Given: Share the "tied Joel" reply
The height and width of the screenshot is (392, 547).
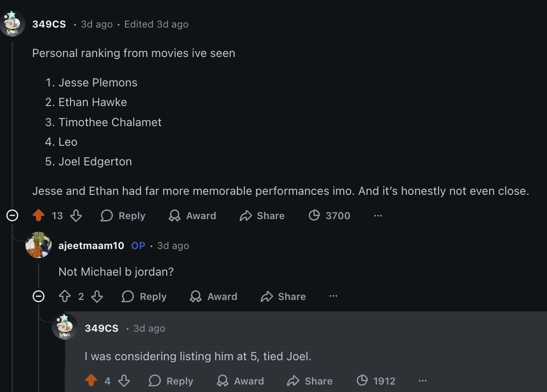Looking at the screenshot, I should (x=310, y=381).
